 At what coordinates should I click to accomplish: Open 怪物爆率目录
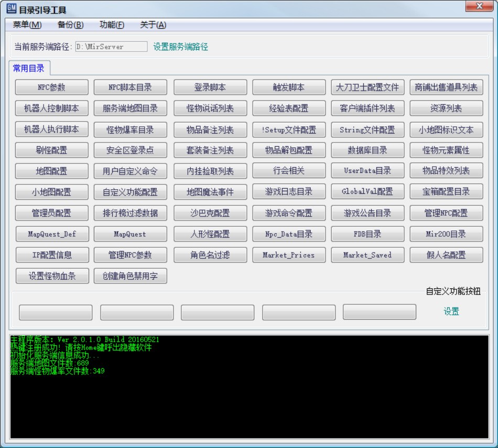[x=130, y=129]
